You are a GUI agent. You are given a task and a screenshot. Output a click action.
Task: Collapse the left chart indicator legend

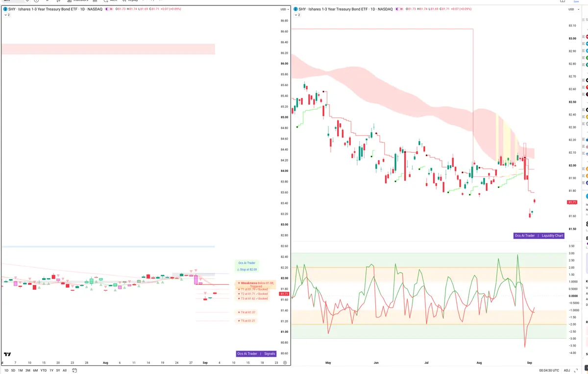coord(7,15)
